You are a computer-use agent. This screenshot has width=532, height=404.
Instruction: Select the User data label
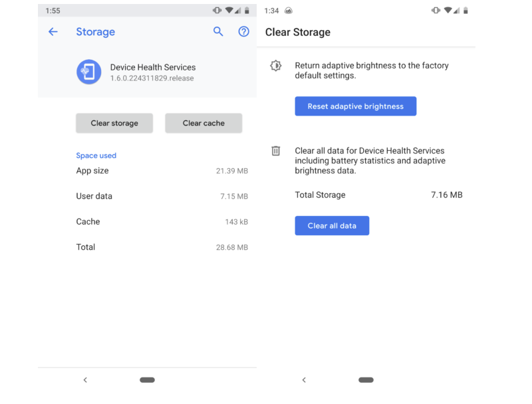click(94, 196)
